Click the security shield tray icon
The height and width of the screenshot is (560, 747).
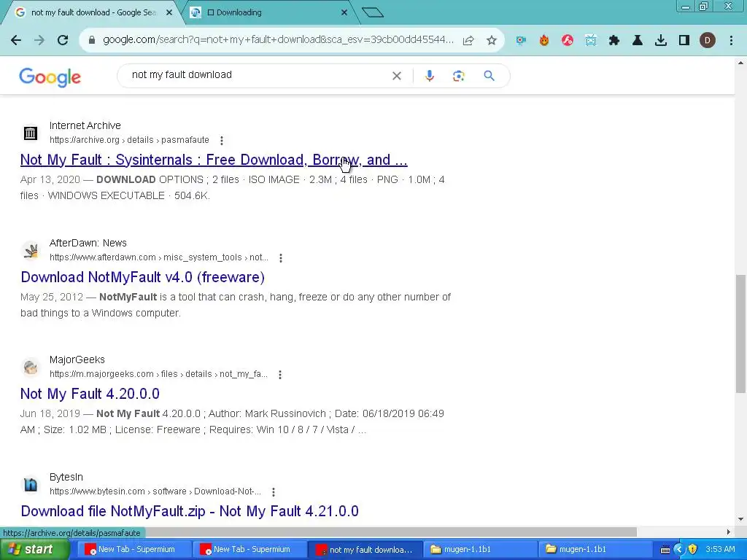(x=692, y=550)
